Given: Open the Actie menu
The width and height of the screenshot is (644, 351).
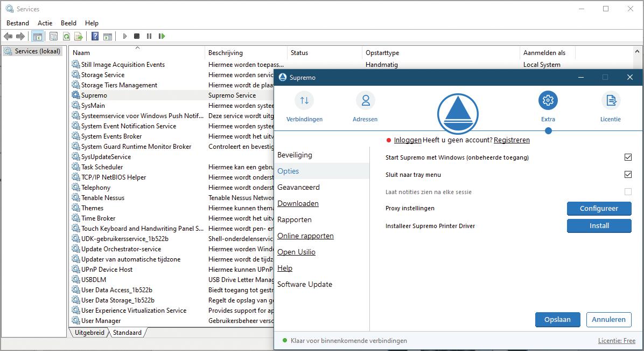Looking at the screenshot, I should point(45,23).
